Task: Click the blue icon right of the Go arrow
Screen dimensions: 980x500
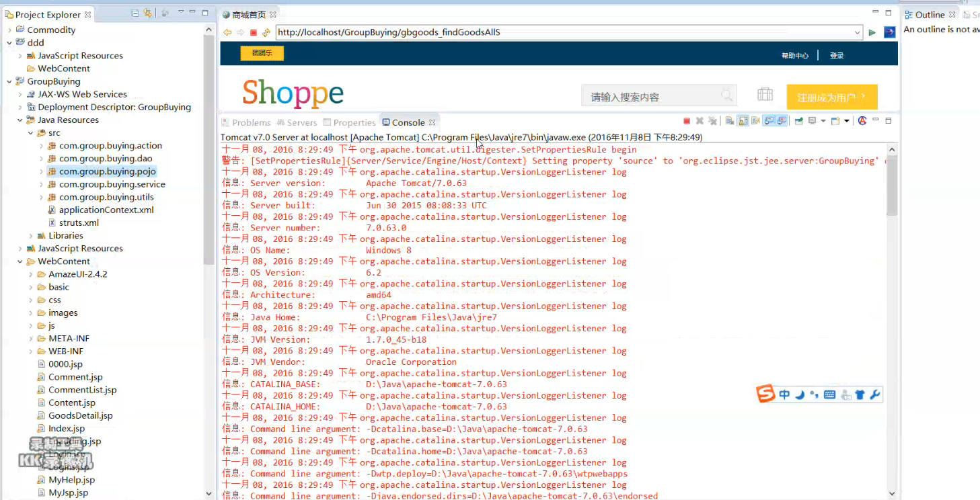Action: [889, 32]
